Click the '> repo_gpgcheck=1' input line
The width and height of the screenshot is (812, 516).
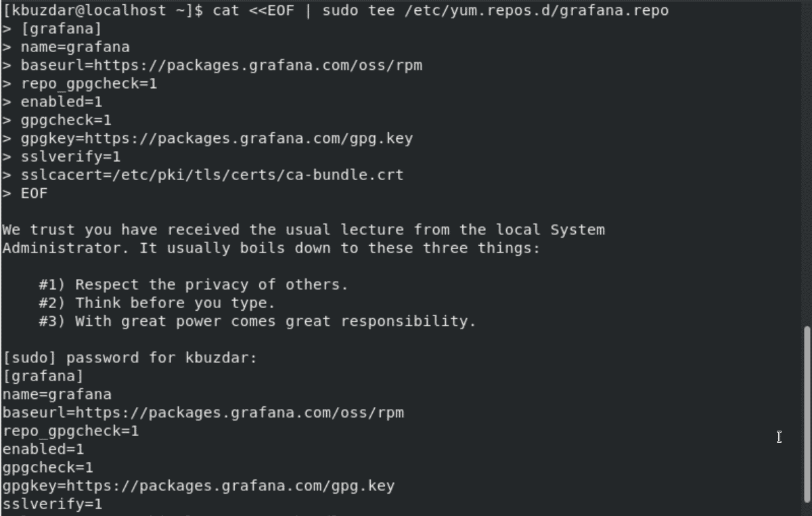(79, 83)
